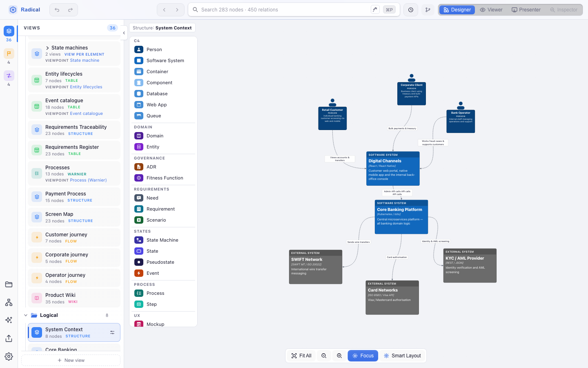The image size is (588, 368).
Task: Choose the Pseudostate palette item
Action: point(163,262)
